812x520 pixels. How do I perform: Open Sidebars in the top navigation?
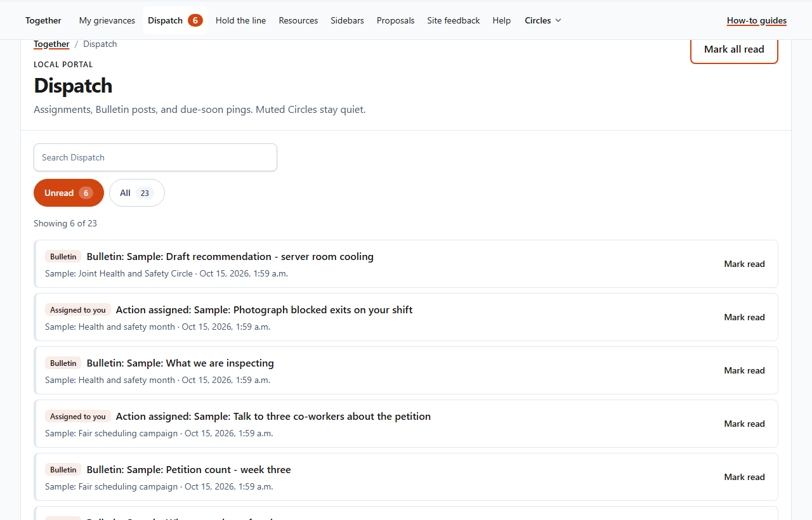point(347,20)
